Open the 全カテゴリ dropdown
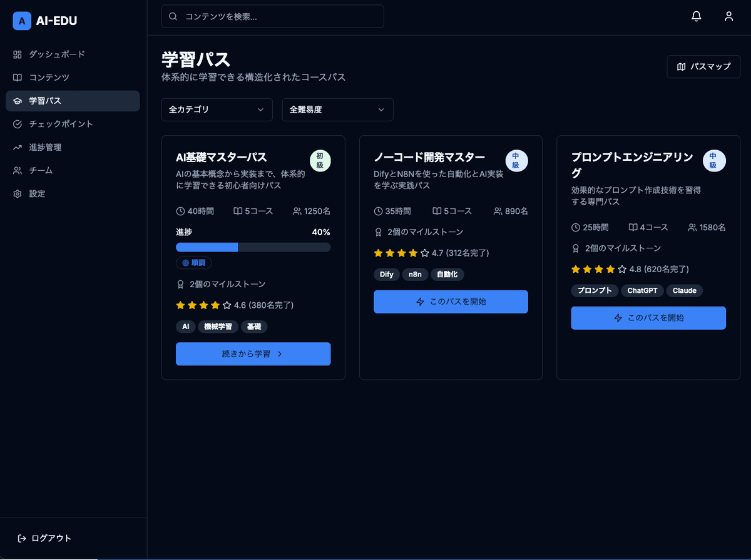751x560 pixels. tap(217, 109)
